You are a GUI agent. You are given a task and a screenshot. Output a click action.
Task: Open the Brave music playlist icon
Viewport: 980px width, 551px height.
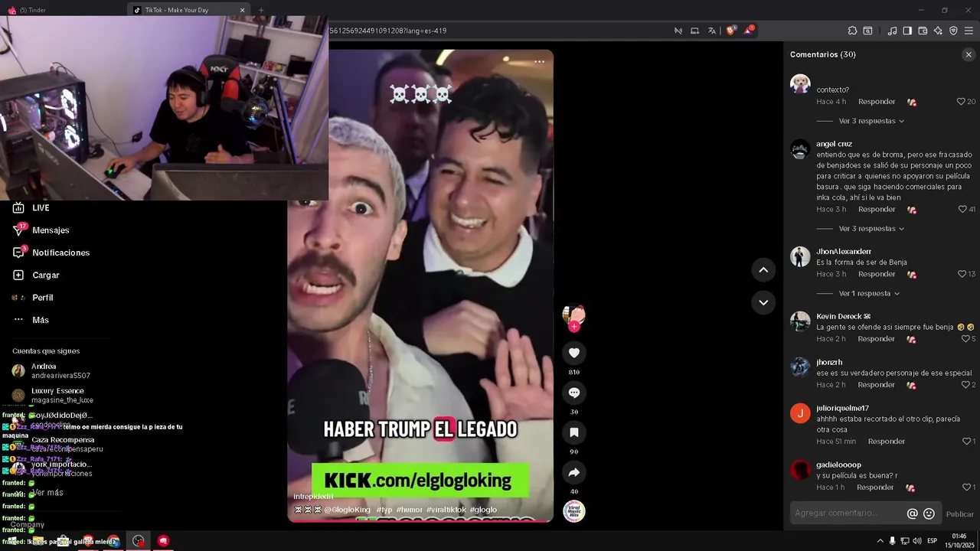coord(892,31)
